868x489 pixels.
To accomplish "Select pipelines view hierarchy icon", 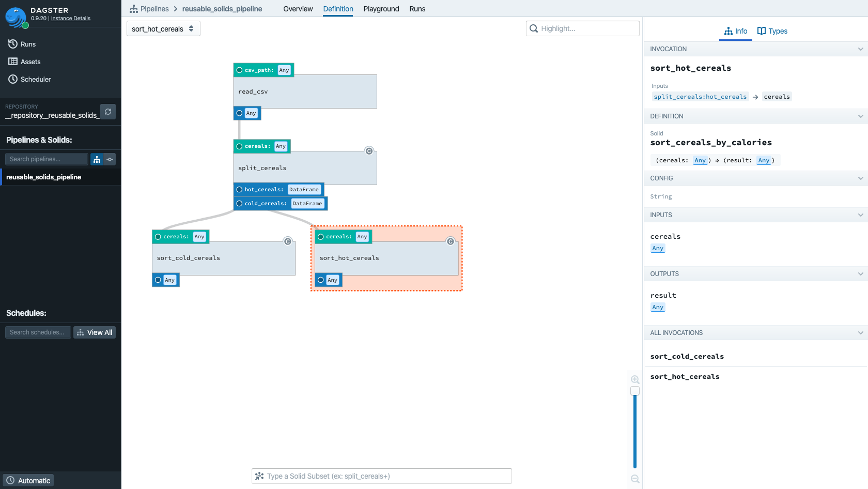I will [x=97, y=159].
